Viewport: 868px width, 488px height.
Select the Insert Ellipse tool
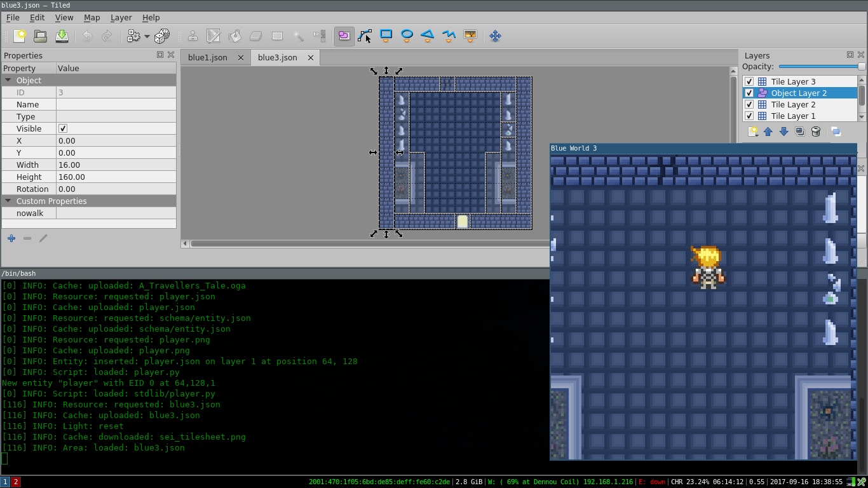[x=407, y=36]
